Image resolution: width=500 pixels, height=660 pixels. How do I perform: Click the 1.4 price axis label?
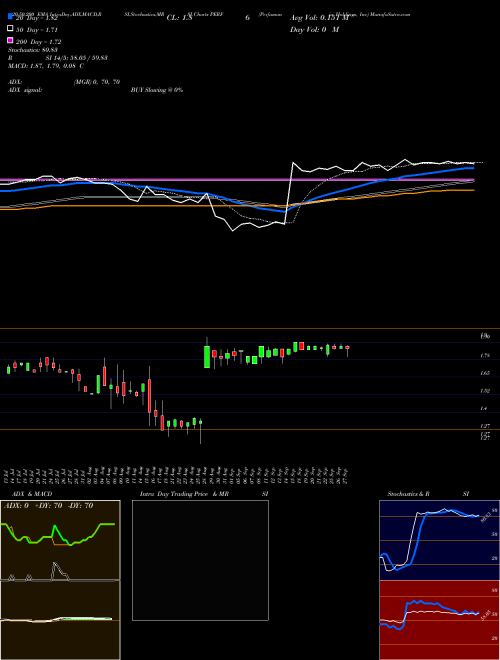point(484,409)
